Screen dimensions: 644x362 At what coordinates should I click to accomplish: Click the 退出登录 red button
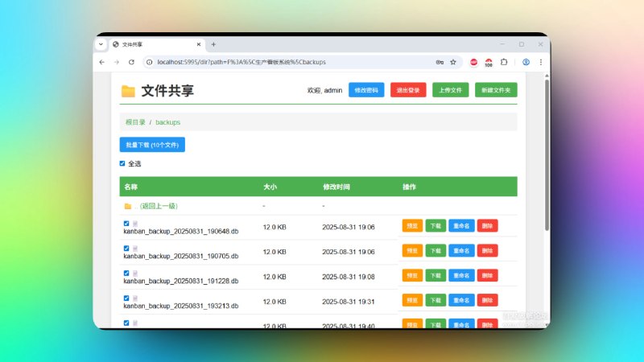click(408, 90)
